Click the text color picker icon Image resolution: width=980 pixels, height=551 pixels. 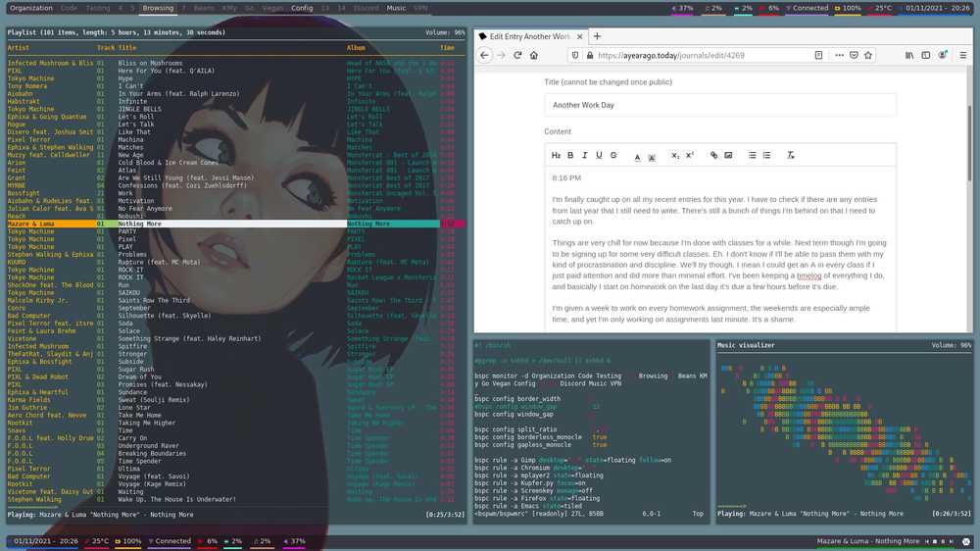point(637,155)
